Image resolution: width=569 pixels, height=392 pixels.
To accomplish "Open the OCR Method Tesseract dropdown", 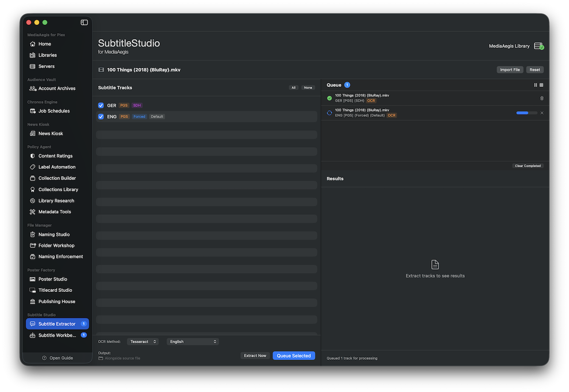I will click(x=143, y=342).
